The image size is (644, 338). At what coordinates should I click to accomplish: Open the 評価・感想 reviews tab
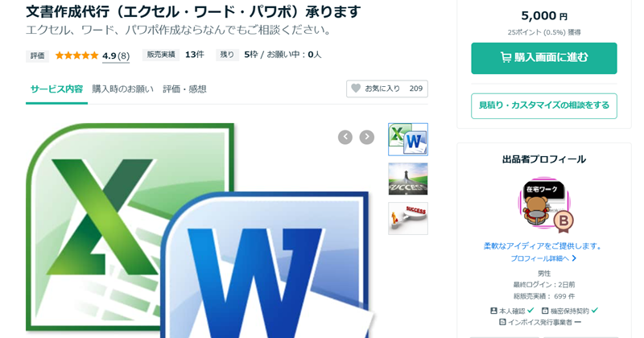pos(184,89)
